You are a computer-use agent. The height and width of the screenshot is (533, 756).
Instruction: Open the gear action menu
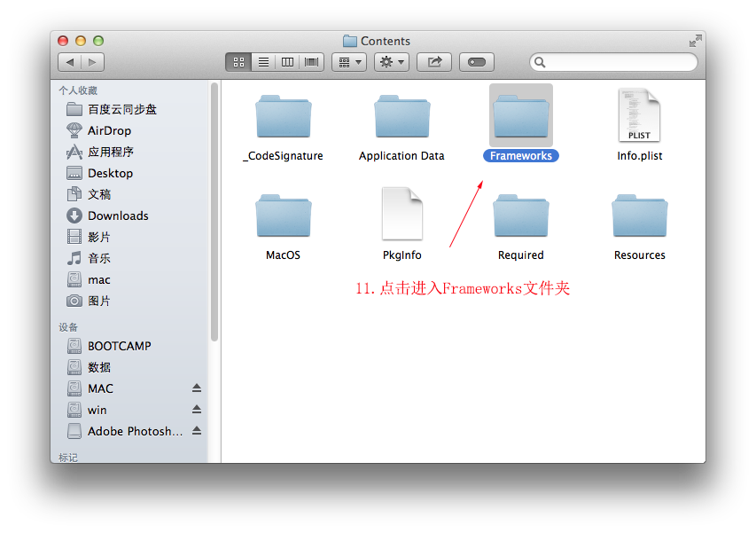coord(392,62)
